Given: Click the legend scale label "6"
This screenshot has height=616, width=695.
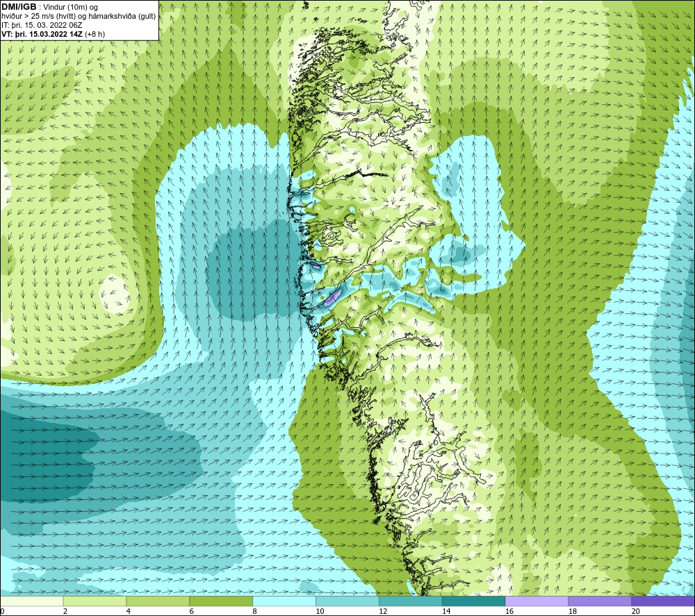Looking at the screenshot, I should point(192,612).
